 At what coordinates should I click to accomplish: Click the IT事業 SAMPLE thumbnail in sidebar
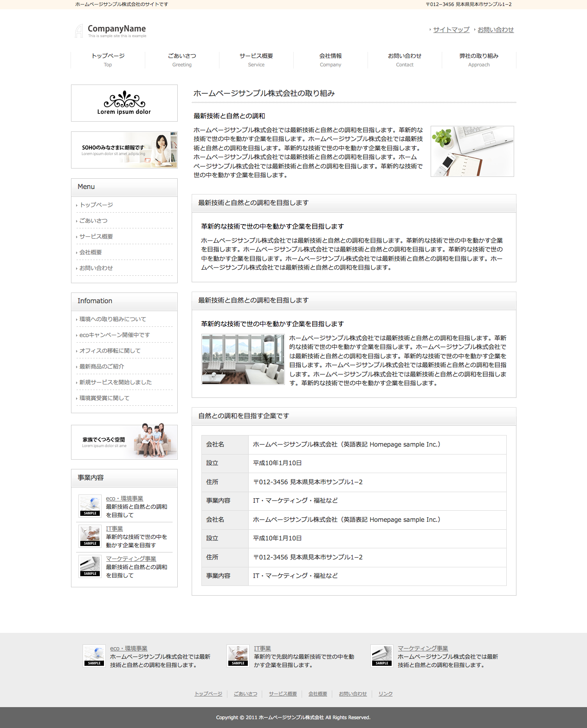[90, 536]
